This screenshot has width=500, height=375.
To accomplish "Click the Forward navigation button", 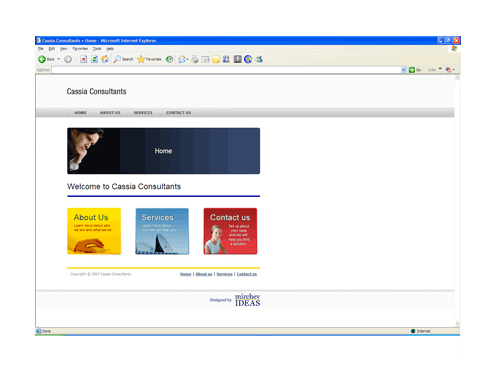I will pyautogui.click(x=68, y=59).
